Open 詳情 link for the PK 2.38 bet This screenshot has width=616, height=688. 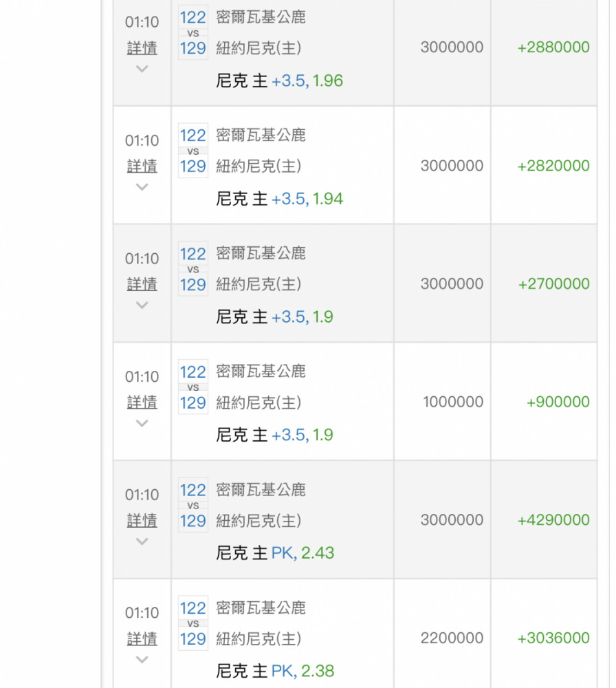point(142,638)
